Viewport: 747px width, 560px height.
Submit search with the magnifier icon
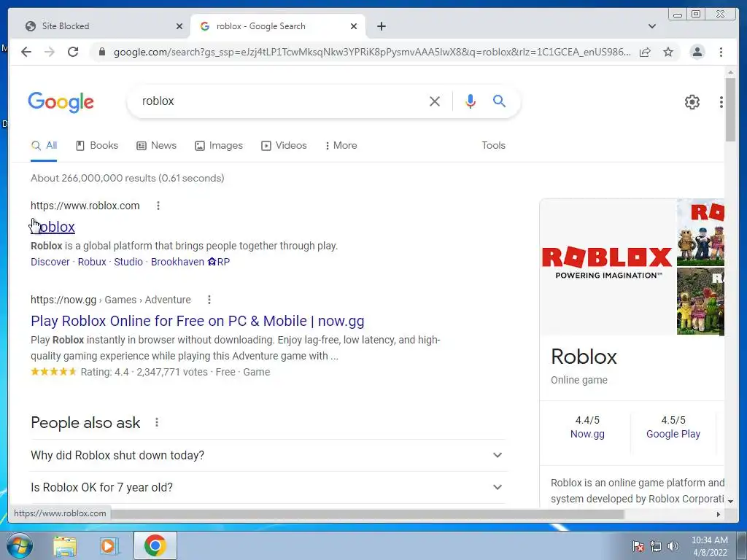(499, 101)
